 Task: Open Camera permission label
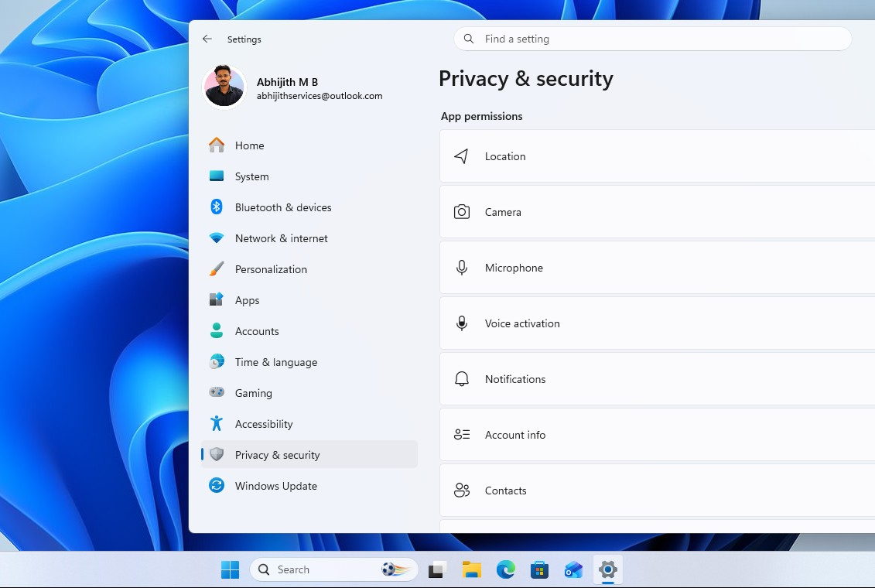coord(503,212)
